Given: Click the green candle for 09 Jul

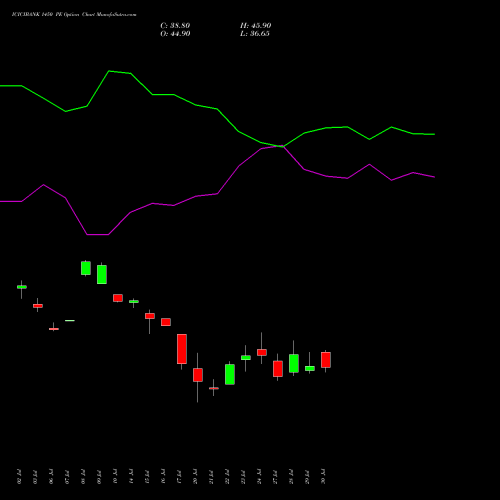Looking at the screenshot, I should pos(102,274).
